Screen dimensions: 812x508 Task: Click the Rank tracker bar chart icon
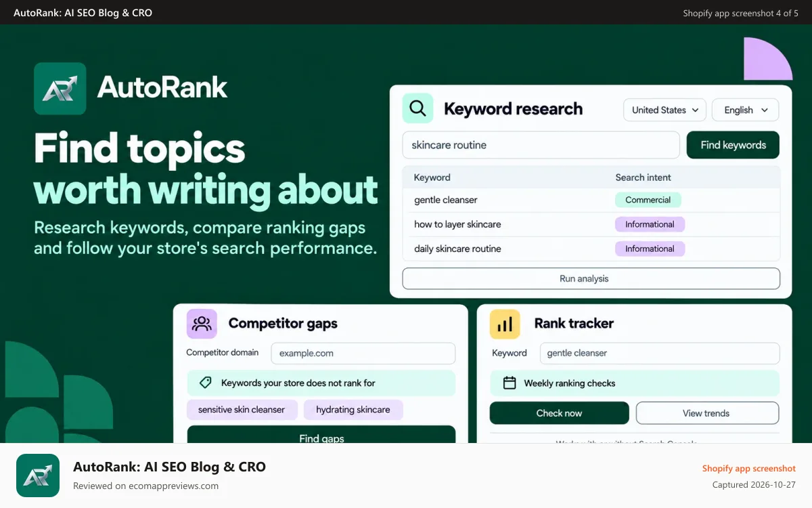click(x=505, y=324)
